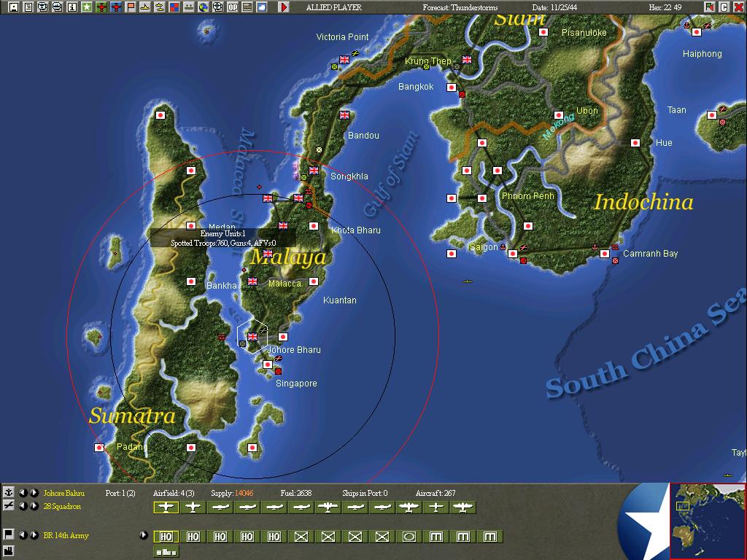Click the green and red flag icon
The width and height of the screenshot is (747, 560).
tap(710, 7)
